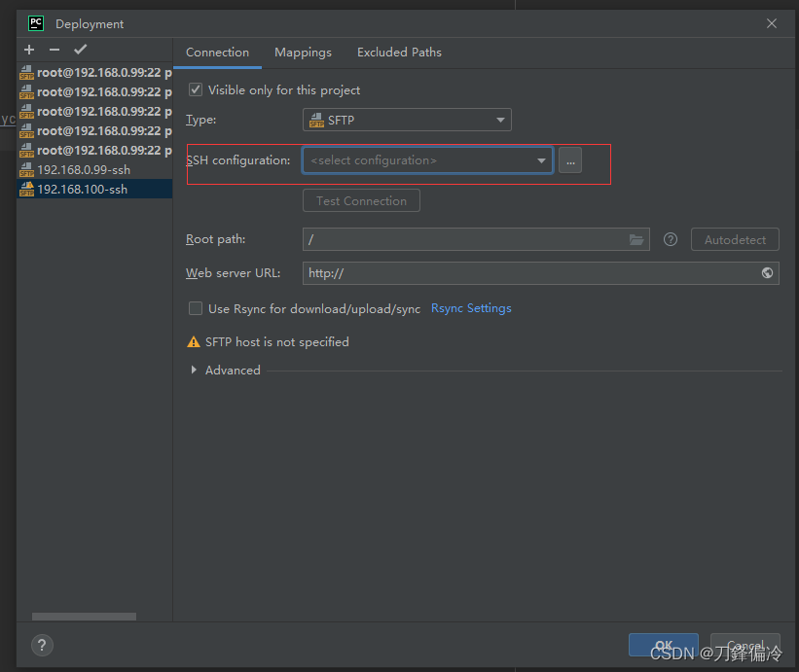Switch to the Mappings tab
799x672 pixels.
click(x=303, y=53)
